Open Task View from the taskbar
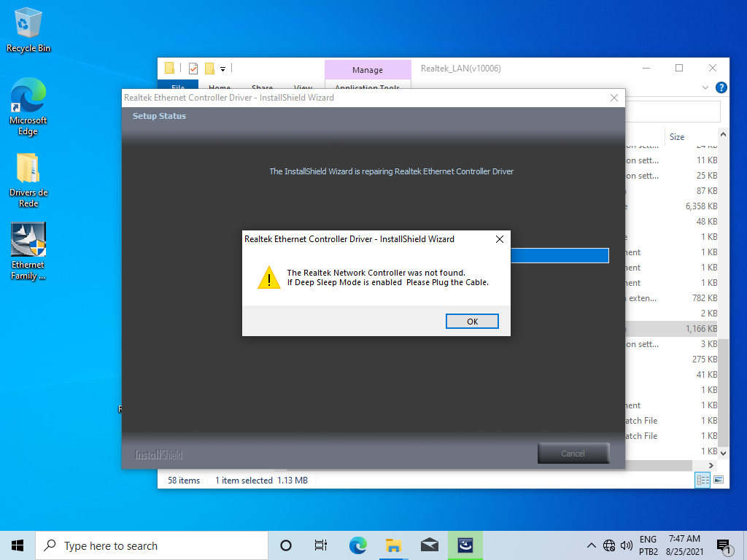The image size is (747, 560). pyautogui.click(x=321, y=545)
